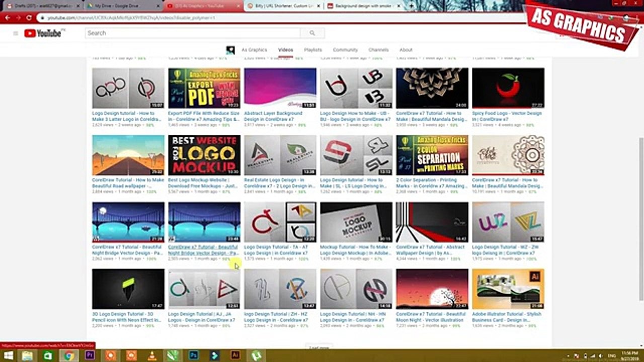Open File Explorer from the taskbar
The image size is (644, 362).
(28, 356)
